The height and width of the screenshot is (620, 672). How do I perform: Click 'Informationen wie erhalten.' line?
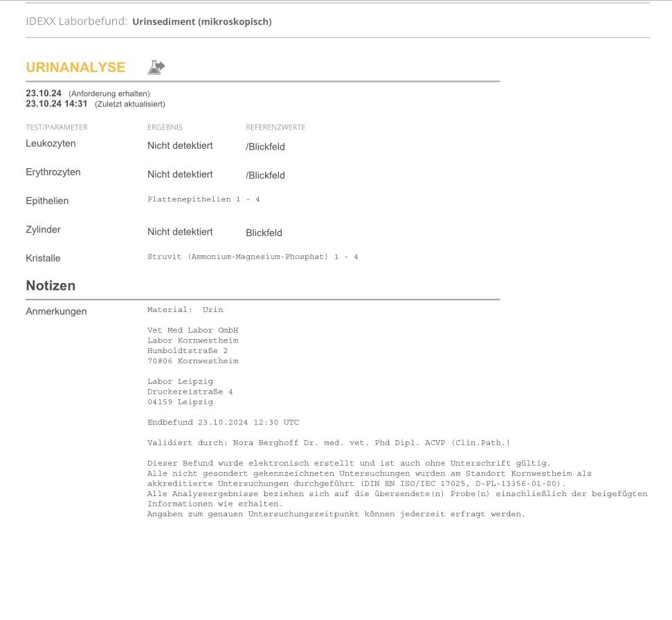point(215,504)
